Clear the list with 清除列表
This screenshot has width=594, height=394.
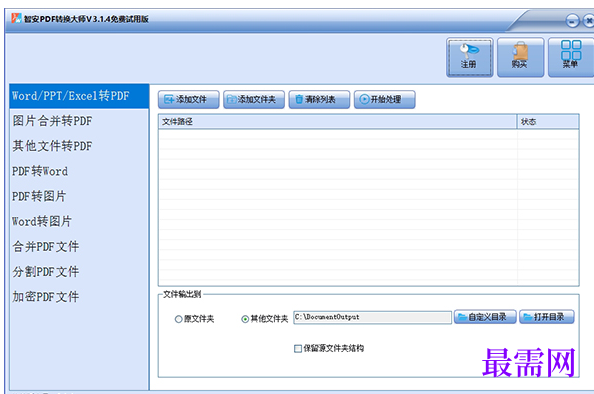pos(319,99)
